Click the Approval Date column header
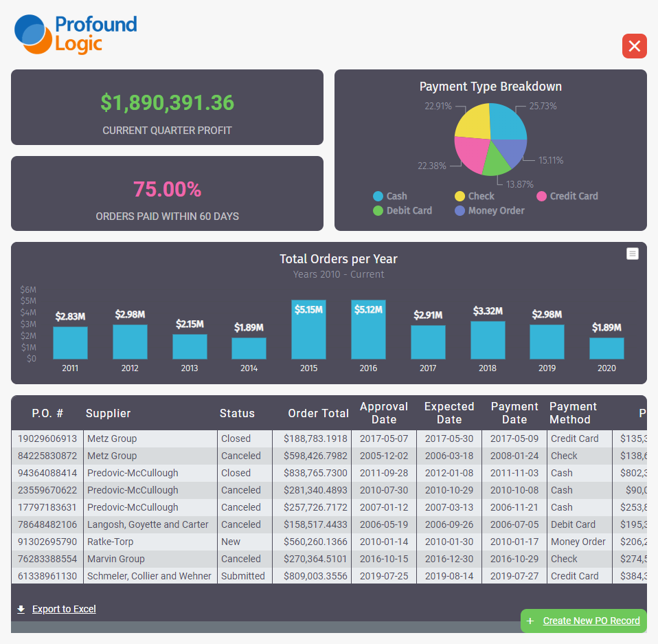Screen dimensions: 658x644 click(x=384, y=413)
